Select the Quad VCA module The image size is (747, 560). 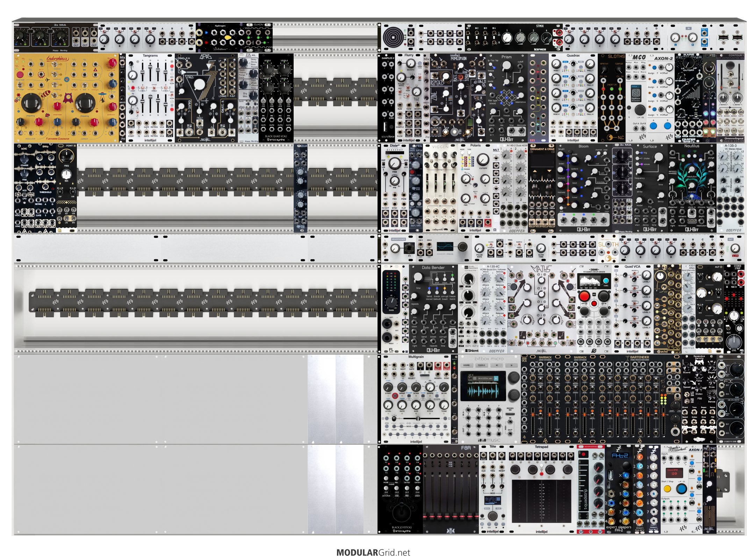point(633,309)
